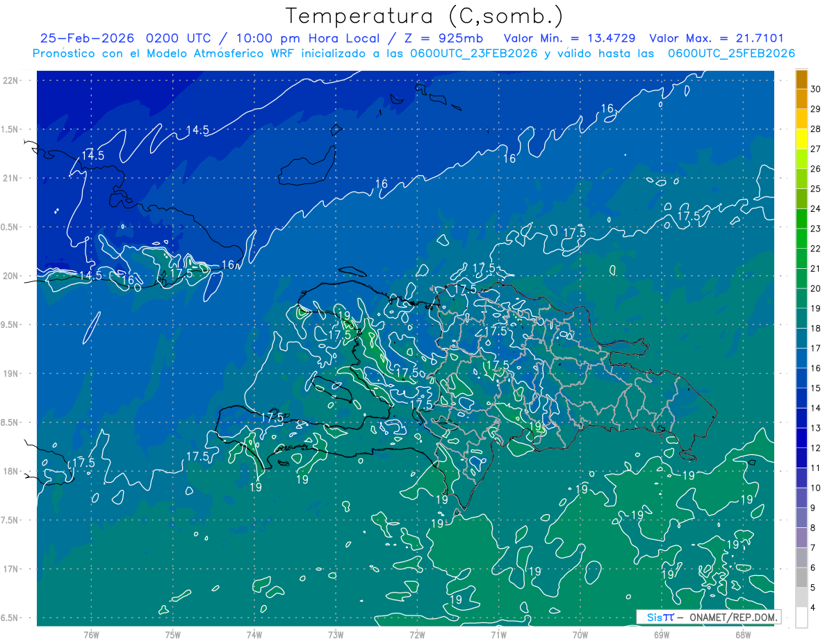The image size is (834, 644).
Task: Click the '19N' latitude label
Action: click(10, 374)
